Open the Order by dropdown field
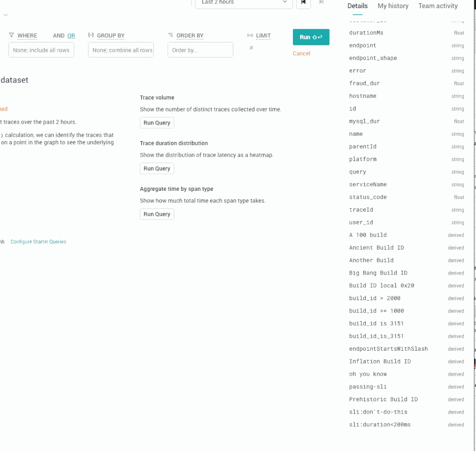476x451 pixels. [200, 50]
